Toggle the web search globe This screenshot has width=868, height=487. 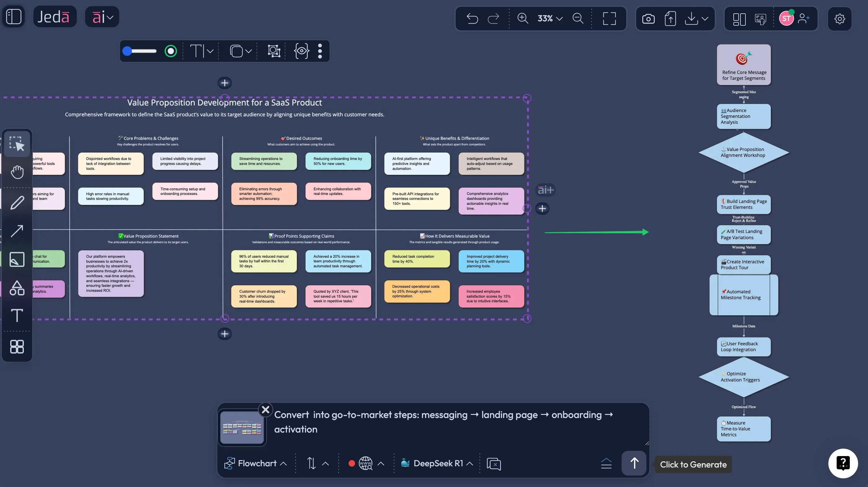[365, 463]
